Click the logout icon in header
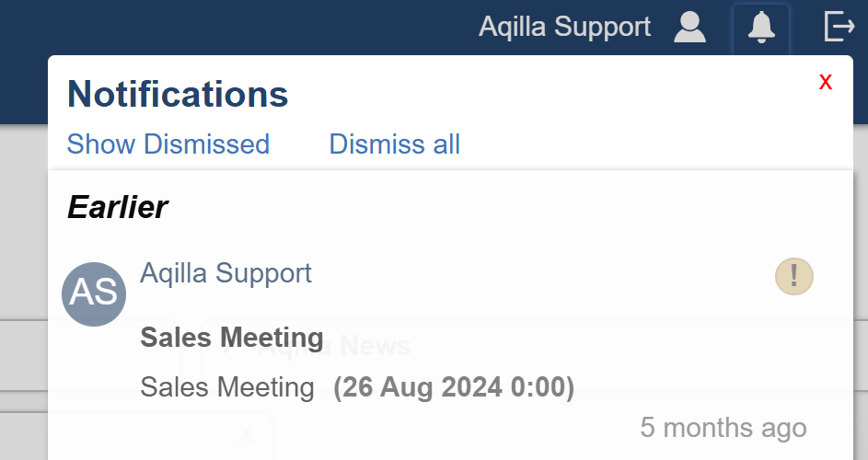The height and width of the screenshot is (460, 868). click(839, 27)
